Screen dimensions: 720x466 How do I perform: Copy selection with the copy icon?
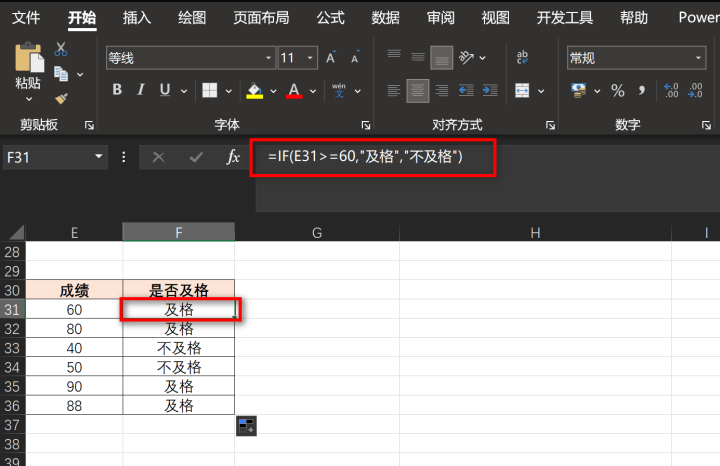pyautogui.click(x=61, y=73)
